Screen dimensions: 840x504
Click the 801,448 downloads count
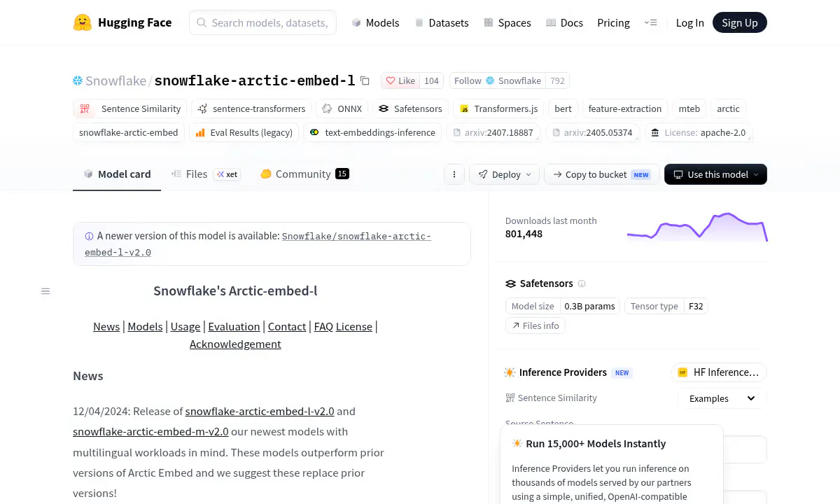tap(524, 234)
